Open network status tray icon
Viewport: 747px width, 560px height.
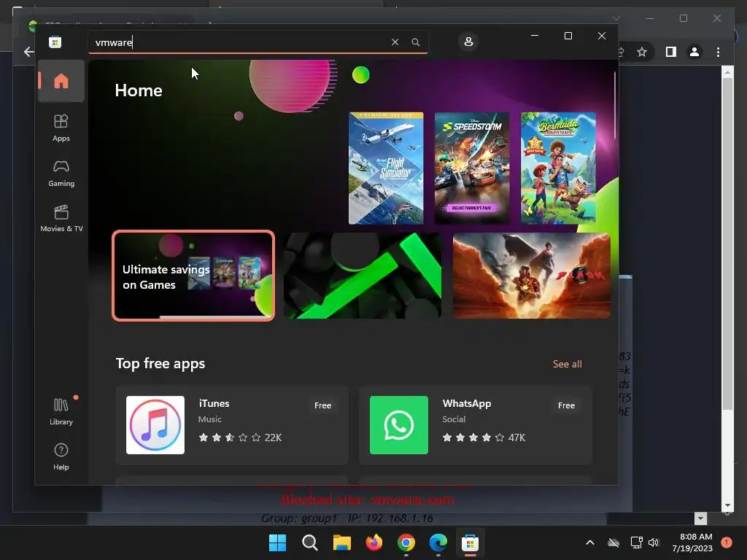coord(636,542)
